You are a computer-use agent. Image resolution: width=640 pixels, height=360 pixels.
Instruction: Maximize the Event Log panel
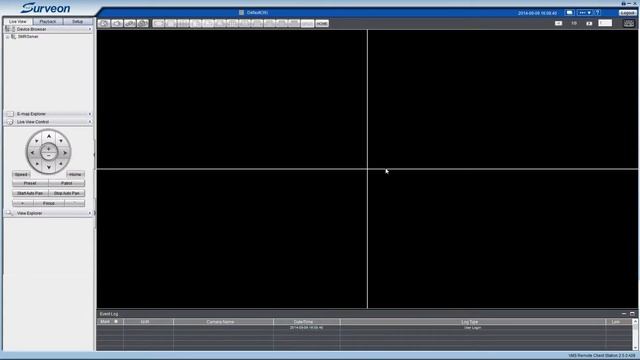coord(632,314)
